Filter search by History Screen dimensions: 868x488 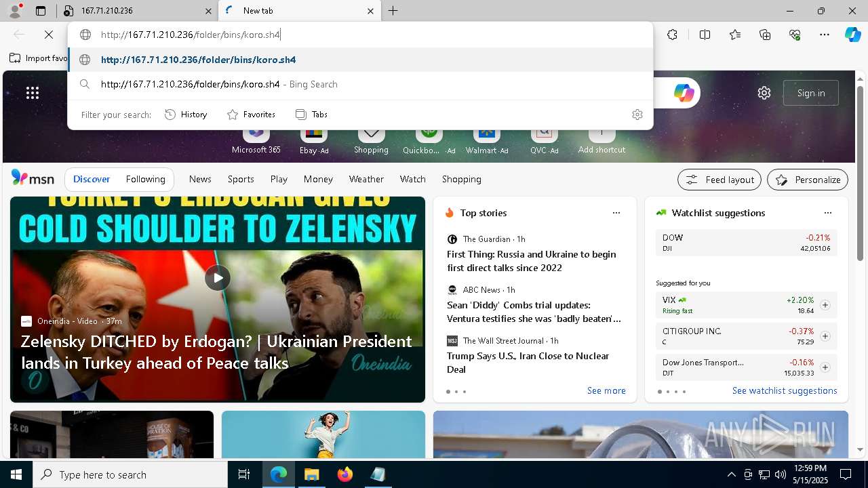[x=186, y=115]
